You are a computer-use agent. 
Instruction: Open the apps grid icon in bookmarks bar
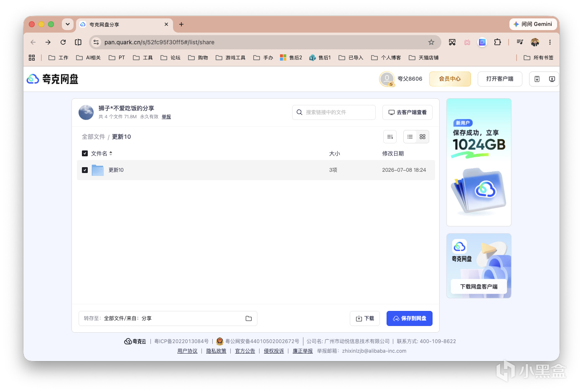tap(32, 58)
